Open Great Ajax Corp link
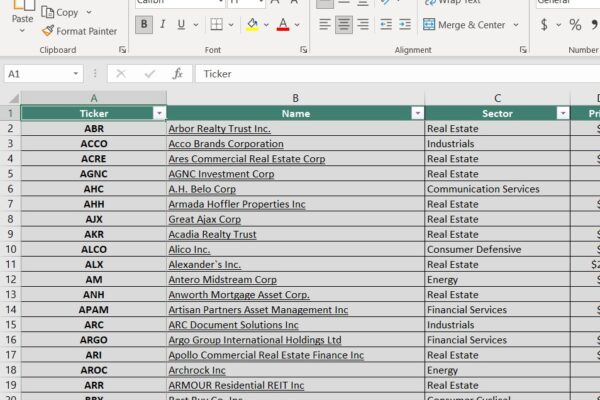600x400 pixels. (x=204, y=219)
